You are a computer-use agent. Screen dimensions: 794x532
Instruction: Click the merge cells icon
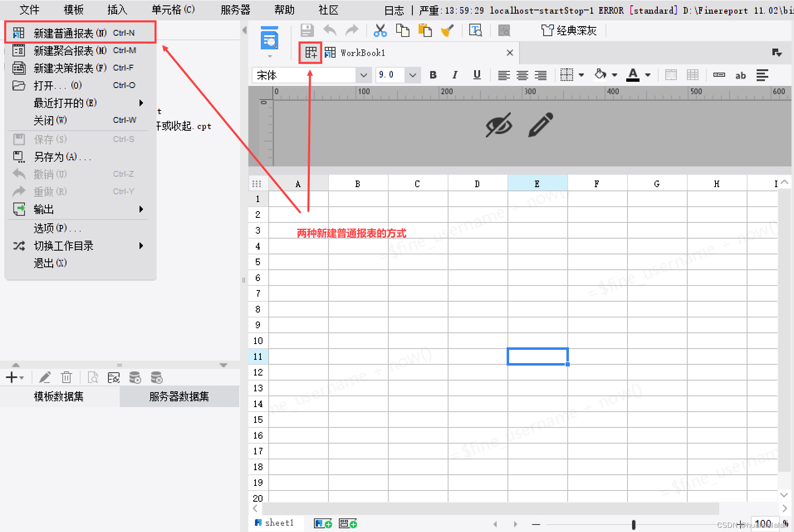671,75
